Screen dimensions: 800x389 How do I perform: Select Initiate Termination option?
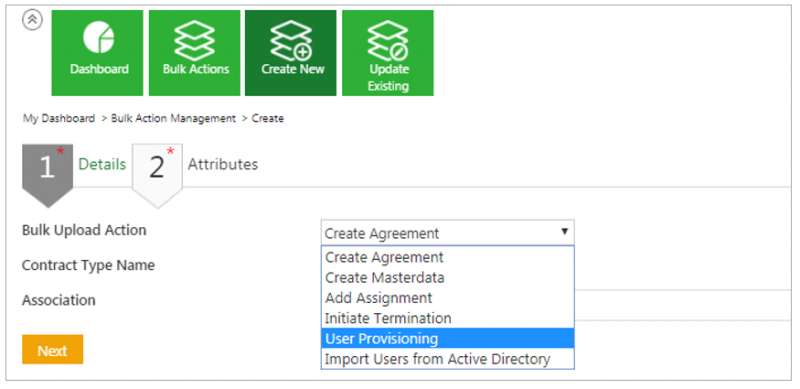pos(447,318)
